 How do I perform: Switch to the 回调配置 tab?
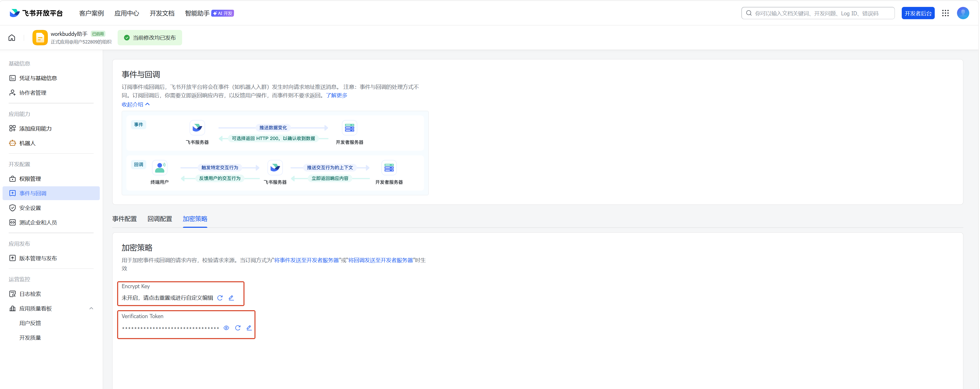(160, 219)
